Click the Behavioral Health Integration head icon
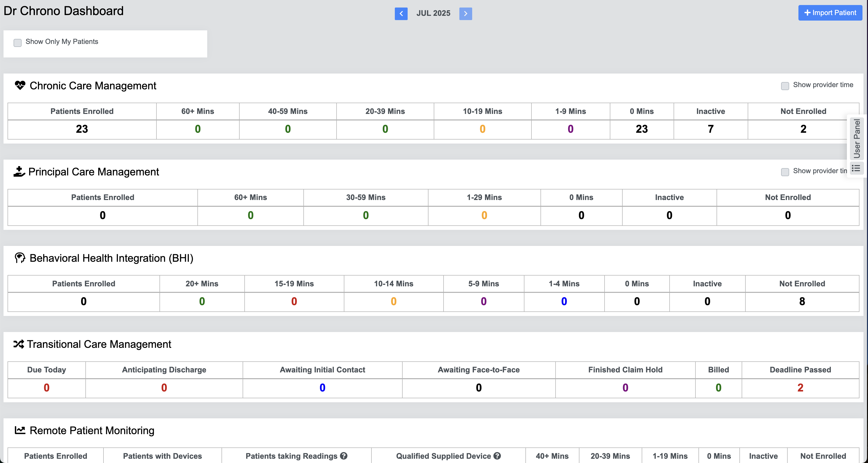Screen dimensions: 868x463 coord(20,258)
